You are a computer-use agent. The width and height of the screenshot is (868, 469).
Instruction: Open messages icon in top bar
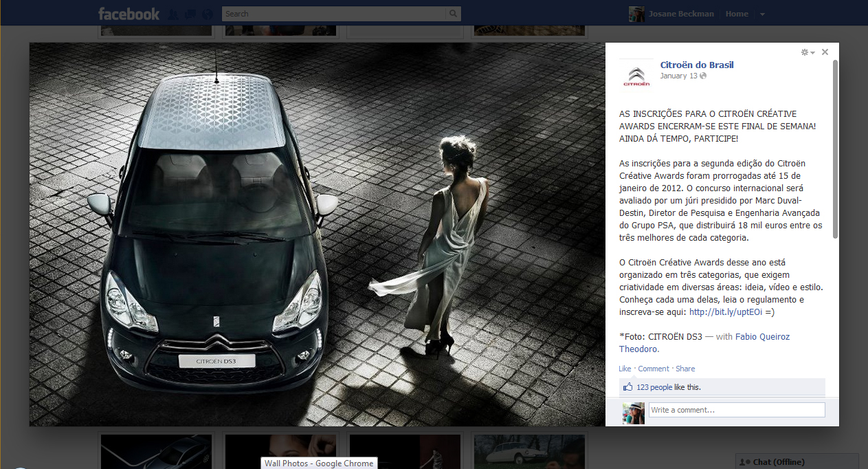(190, 14)
